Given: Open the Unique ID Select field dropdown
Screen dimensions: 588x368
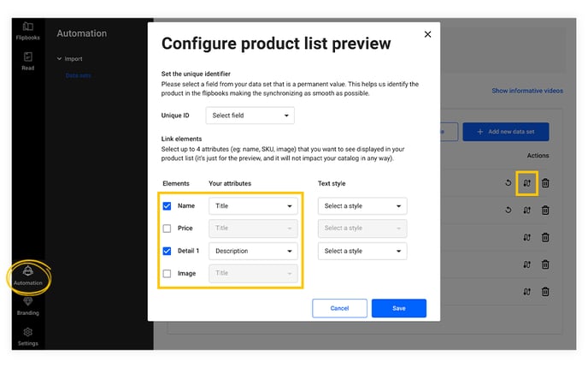Looking at the screenshot, I should pos(250,116).
